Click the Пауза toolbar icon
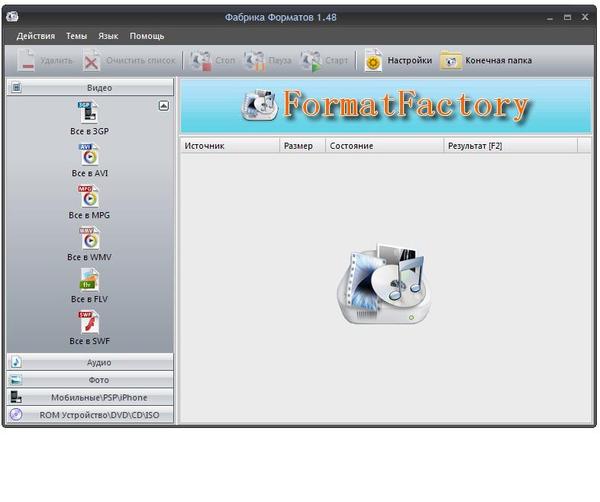600x502 pixels. point(254,60)
